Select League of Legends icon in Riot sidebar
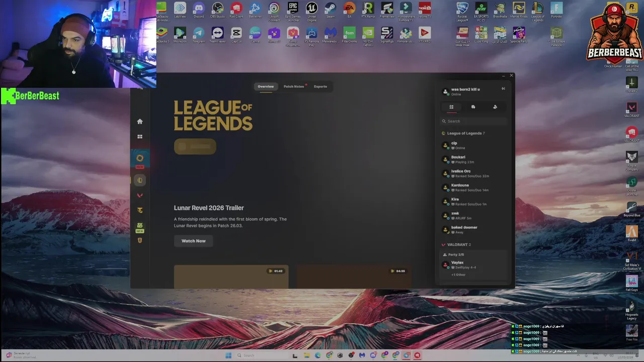 (x=140, y=180)
